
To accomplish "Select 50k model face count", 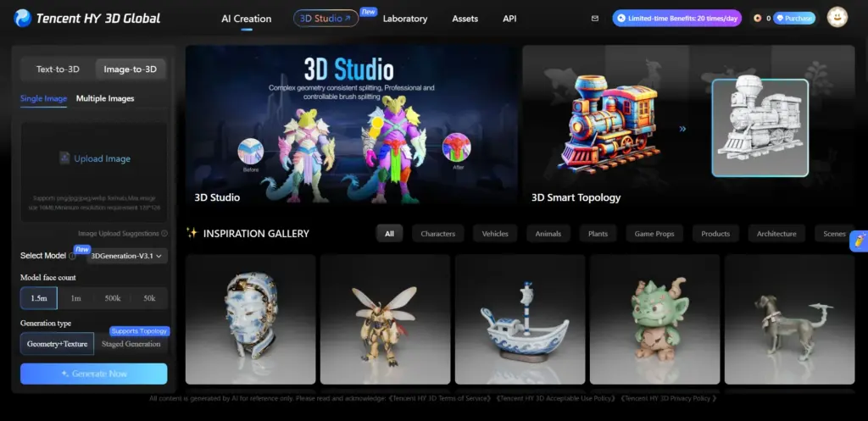I will pyautogui.click(x=149, y=298).
